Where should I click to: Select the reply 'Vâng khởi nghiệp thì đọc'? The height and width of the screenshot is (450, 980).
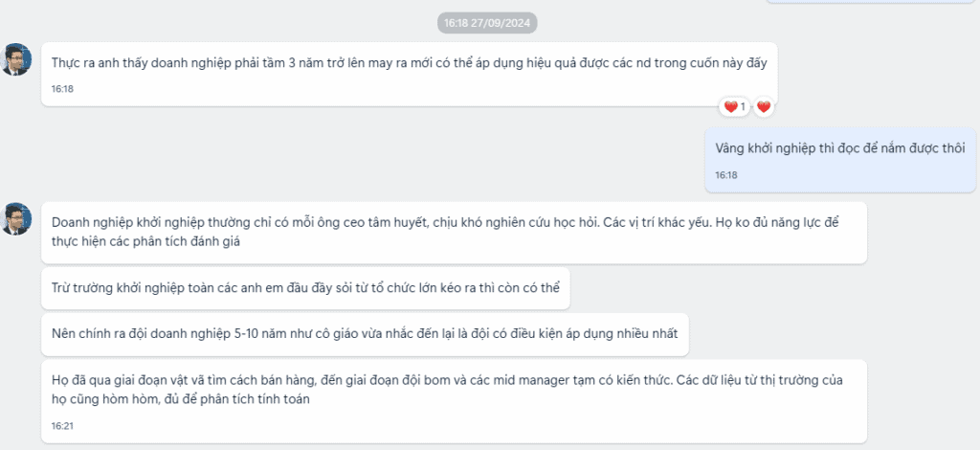pyautogui.click(x=840, y=147)
